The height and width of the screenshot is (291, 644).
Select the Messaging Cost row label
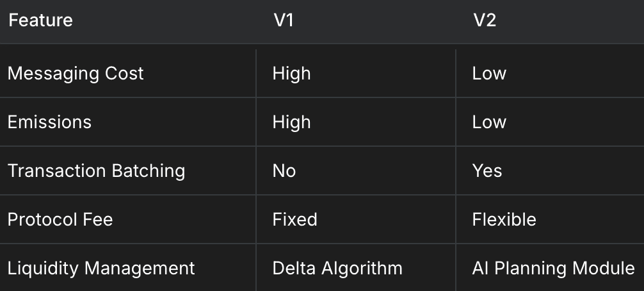tap(76, 74)
